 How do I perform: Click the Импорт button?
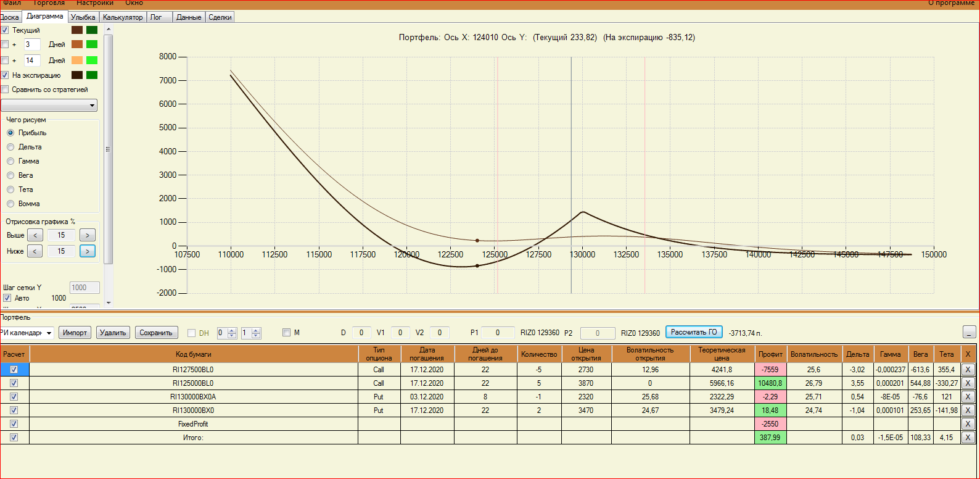coord(75,333)
